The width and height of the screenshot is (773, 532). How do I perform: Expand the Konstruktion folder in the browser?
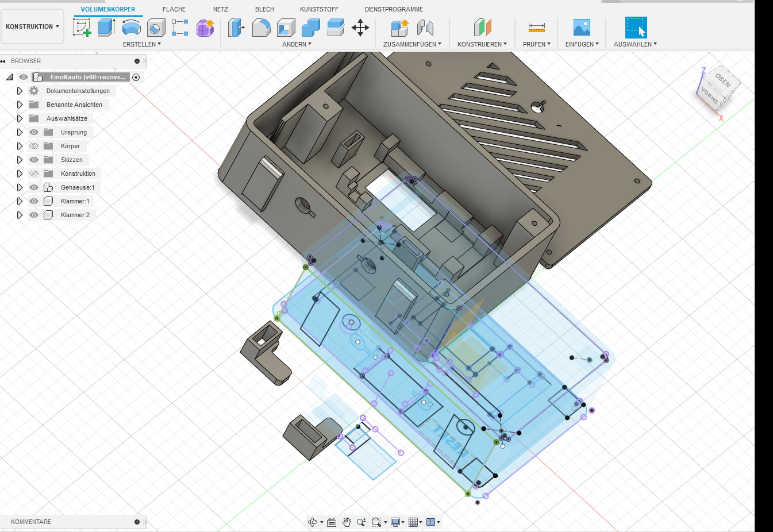click(x=20, y=174)
